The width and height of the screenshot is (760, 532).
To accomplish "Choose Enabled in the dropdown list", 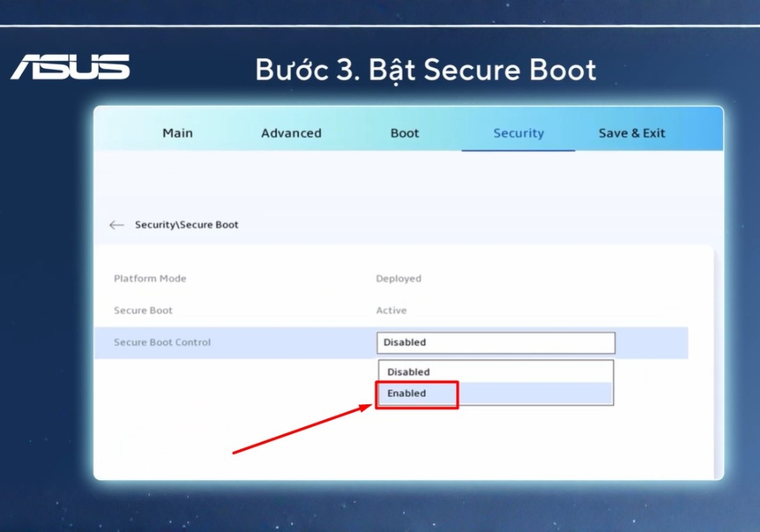I will tap(496, 393).
